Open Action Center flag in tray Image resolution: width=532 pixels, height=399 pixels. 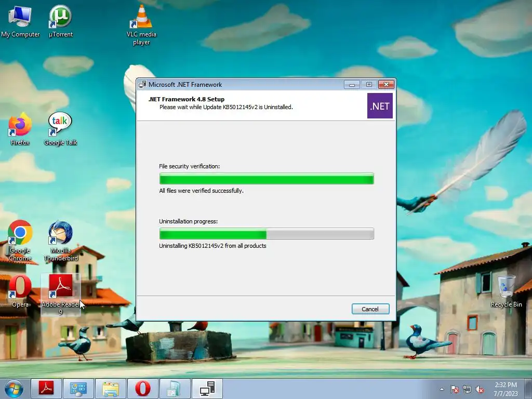pos(454,390)
